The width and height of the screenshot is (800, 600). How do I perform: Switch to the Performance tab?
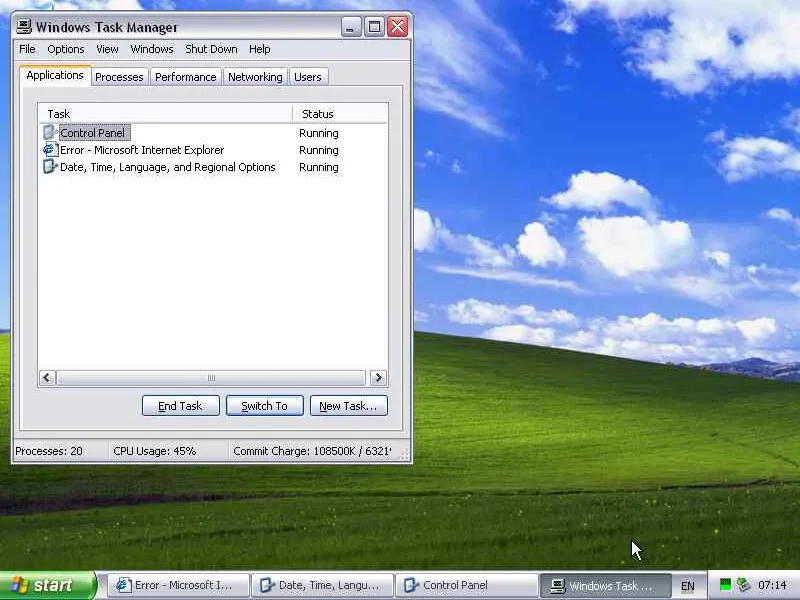pyautogui.click(x=186, y=77)
